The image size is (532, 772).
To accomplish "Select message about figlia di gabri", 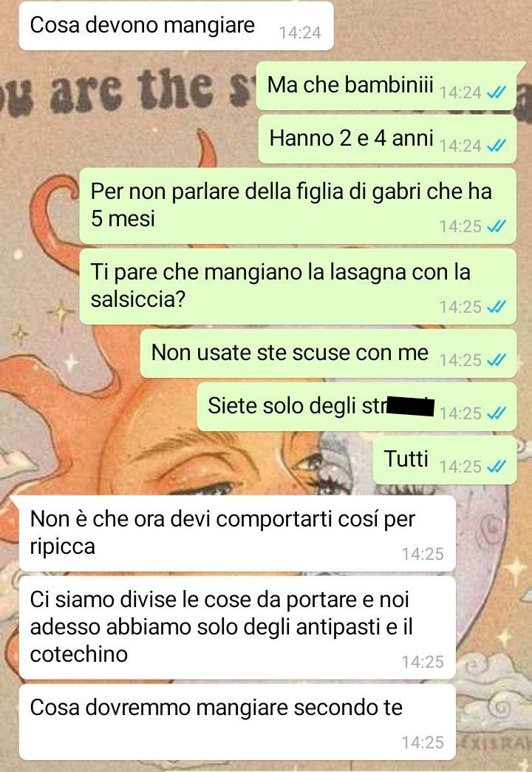I will 298,206.
